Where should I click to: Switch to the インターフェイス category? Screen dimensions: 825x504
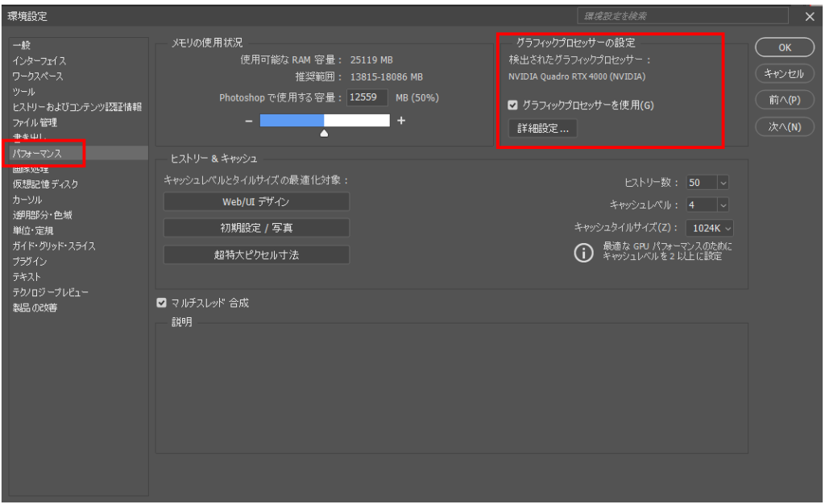pyautogui.click(x=39, y=61)
